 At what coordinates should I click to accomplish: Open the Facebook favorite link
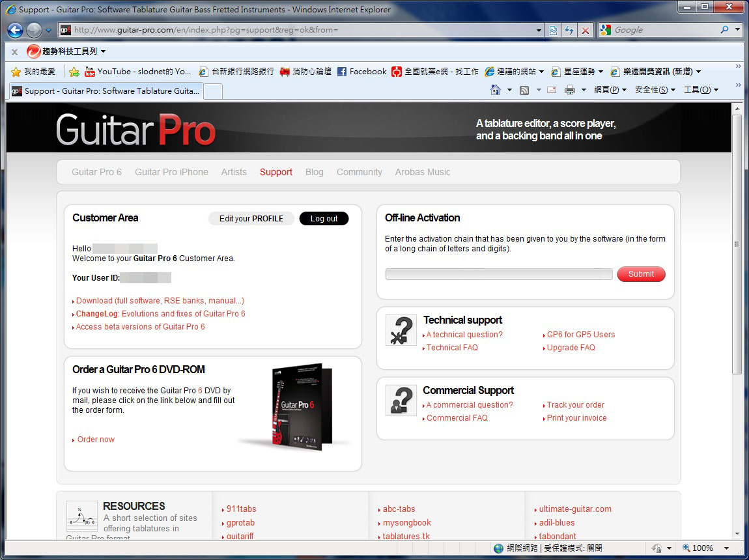[361, 72]
